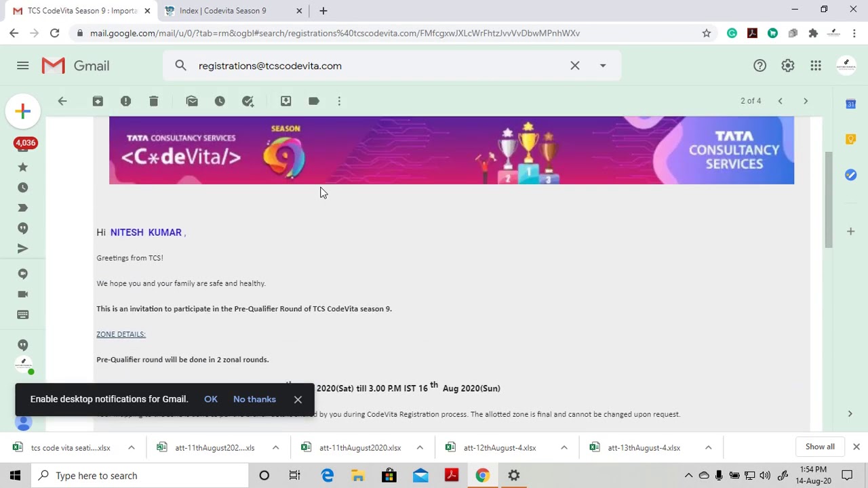
Task: Expand options for tcs code vita seati xlsx download
Action: click(132, 447)
